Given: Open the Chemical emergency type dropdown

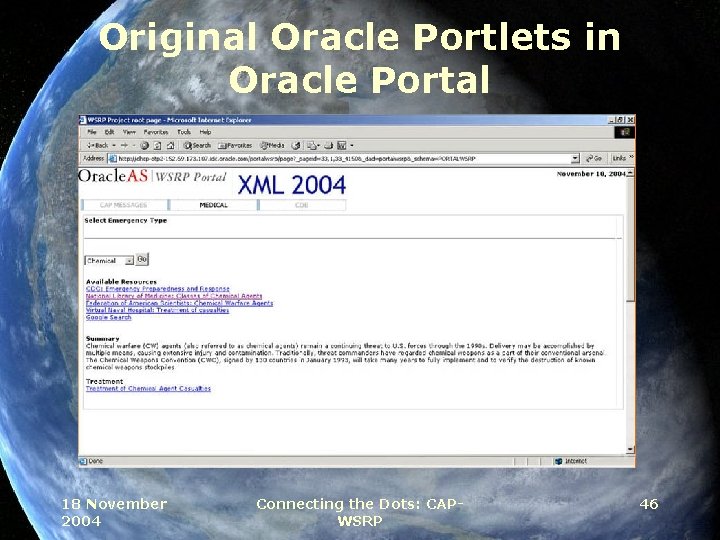Looking at the screenshot, I should point(109,260).
